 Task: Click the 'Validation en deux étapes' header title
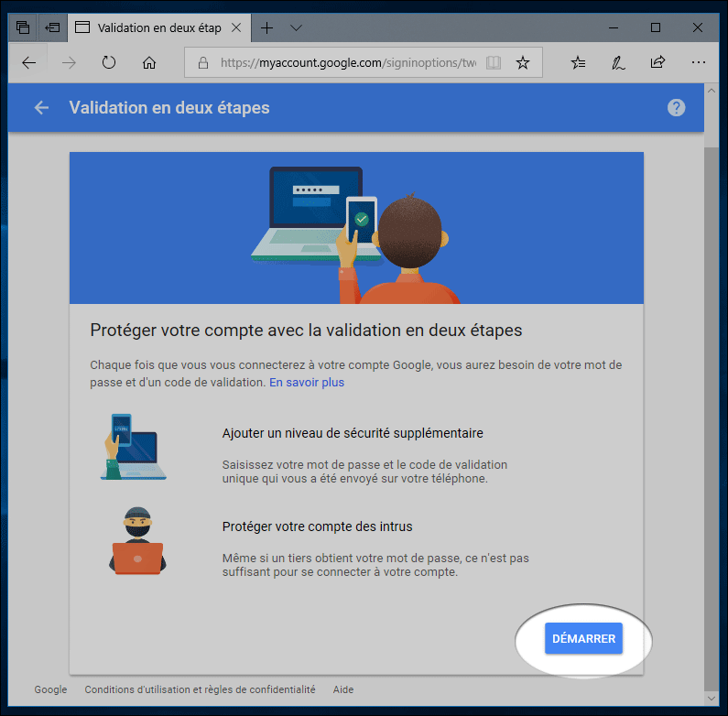click(x=169, y=108)
